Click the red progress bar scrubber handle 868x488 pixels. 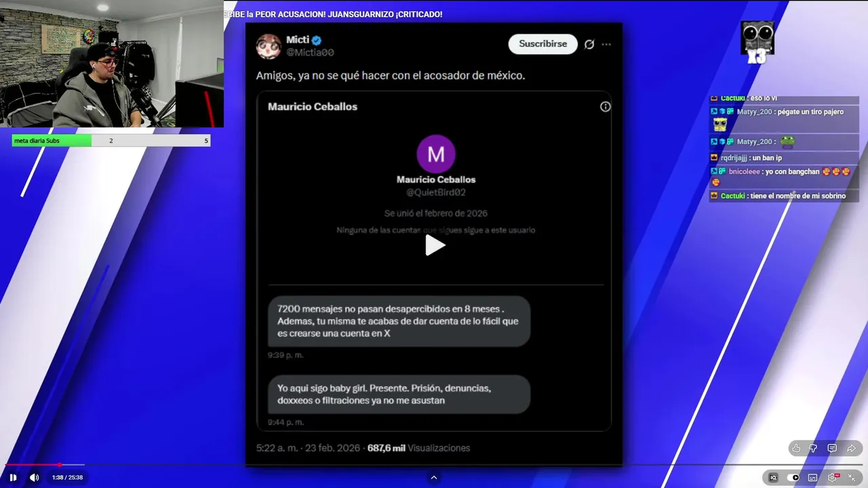(60, 465)
